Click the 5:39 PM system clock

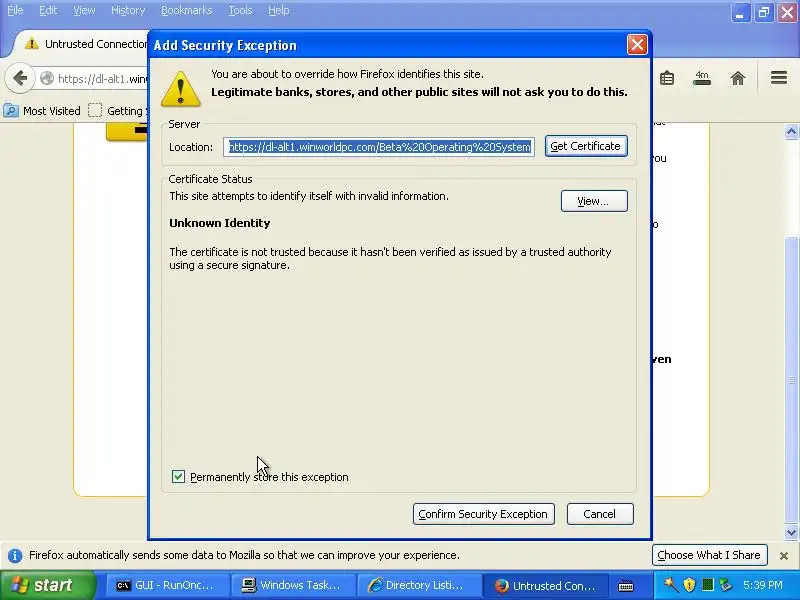pos(763,585)
